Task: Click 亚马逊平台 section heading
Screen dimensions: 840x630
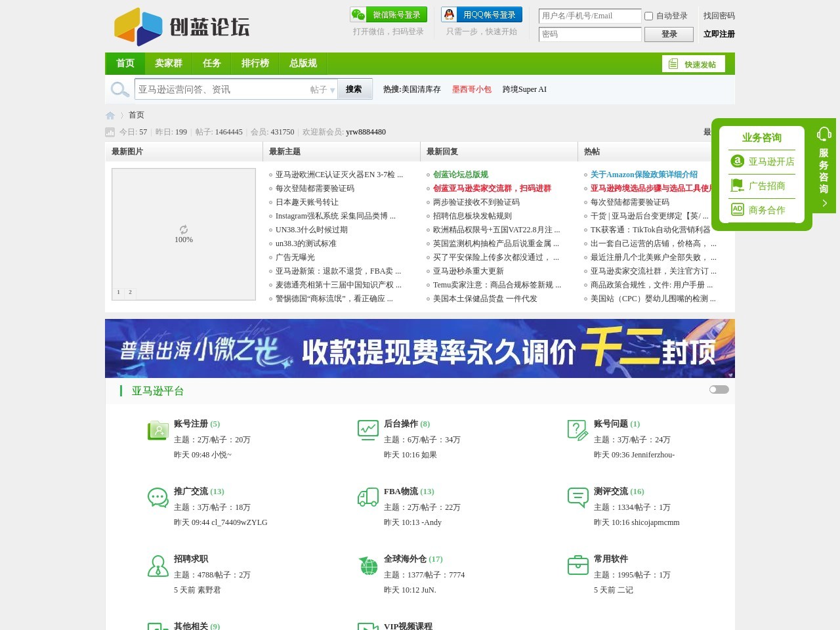Action: (x=157, y=391)
